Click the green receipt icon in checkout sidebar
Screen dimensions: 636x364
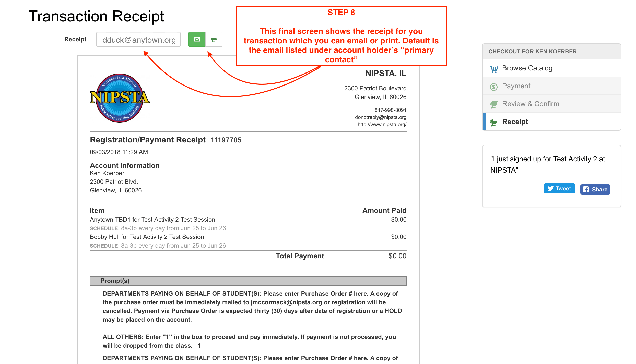pos(494,122)
